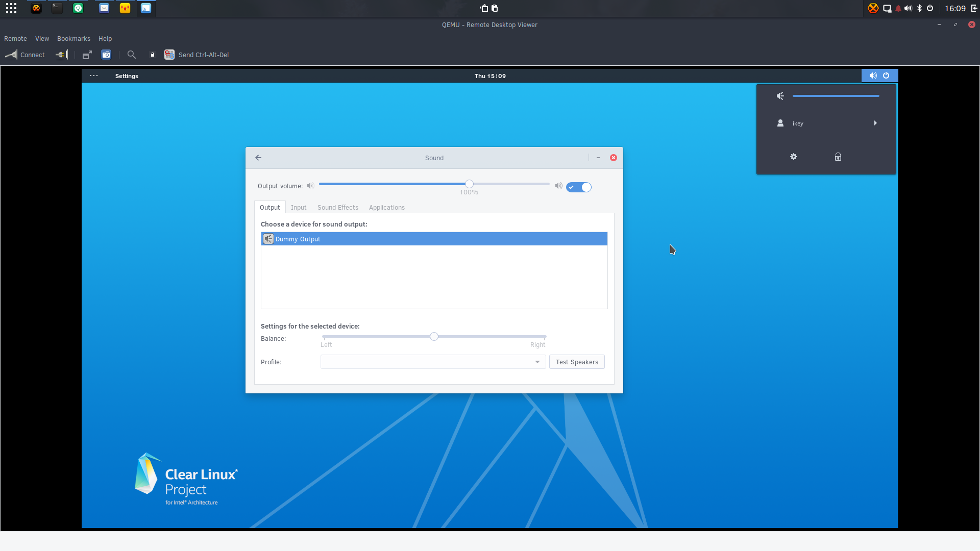The height and width of the screenshot is (551, 980).
Task: Switch to the remote desktop viewer taskbar icon
Action: (x=146, y=8)
